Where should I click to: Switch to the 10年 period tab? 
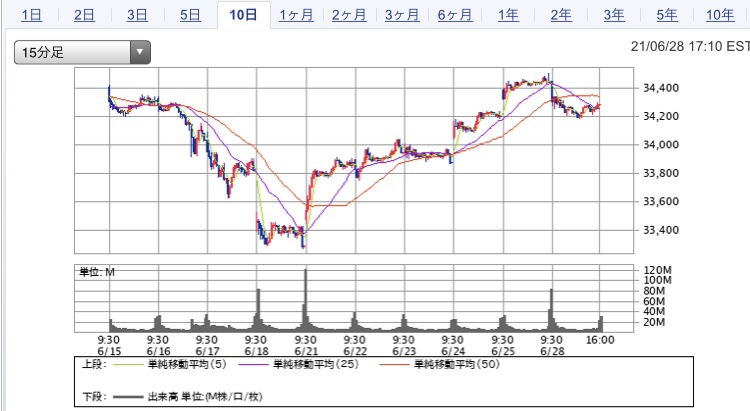(x=720, y=15)
